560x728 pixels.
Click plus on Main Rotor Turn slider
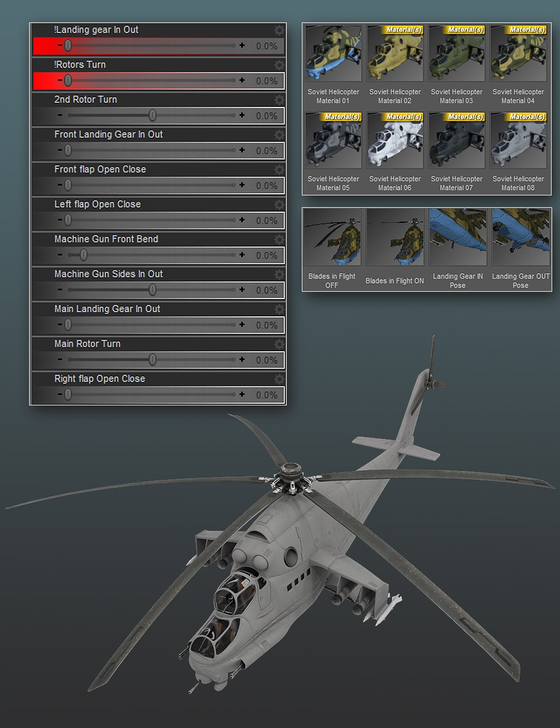[x=242, y=360]
